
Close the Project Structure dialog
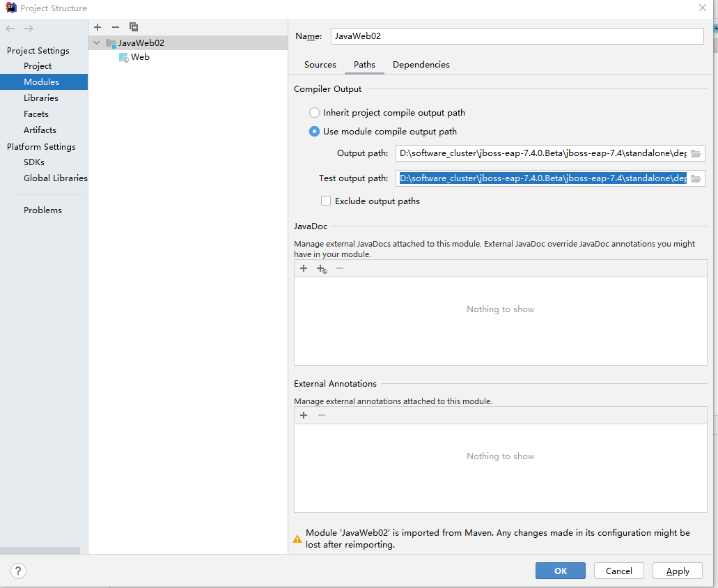point(703,8)
